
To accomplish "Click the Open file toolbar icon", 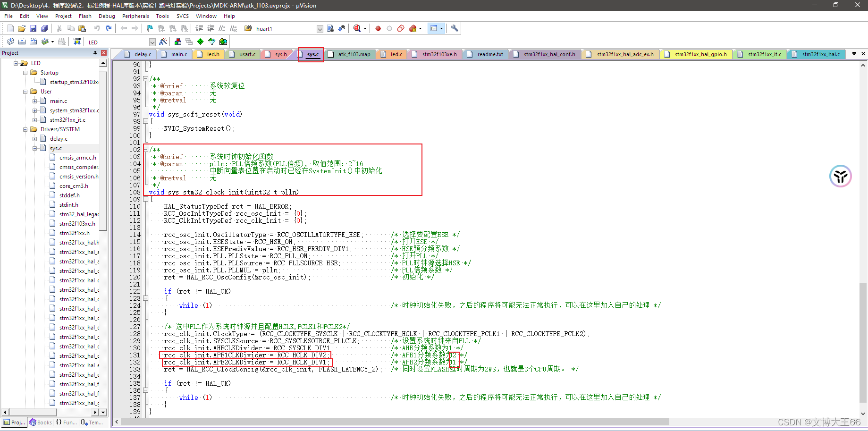I will point(22,28).
